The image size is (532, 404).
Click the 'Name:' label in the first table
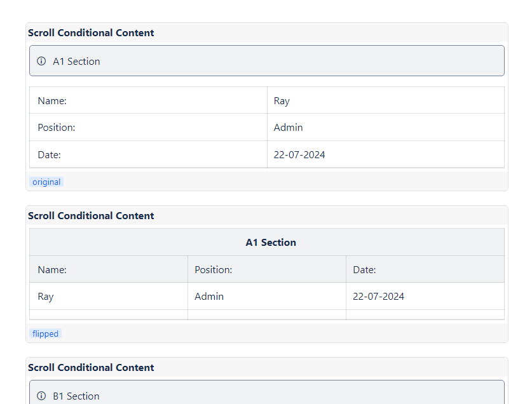coord(52,100)
